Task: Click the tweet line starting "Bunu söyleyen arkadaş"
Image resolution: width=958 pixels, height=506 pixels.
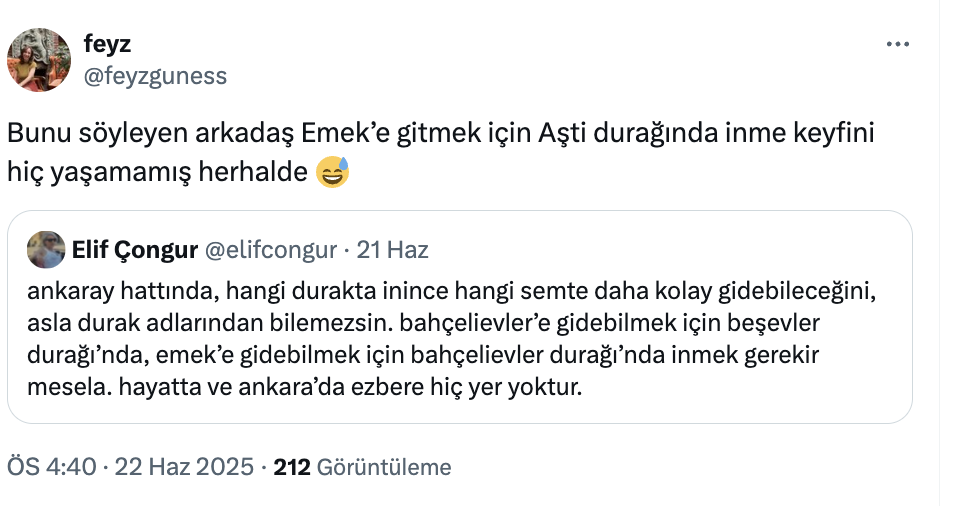Action: pos(441,134)
